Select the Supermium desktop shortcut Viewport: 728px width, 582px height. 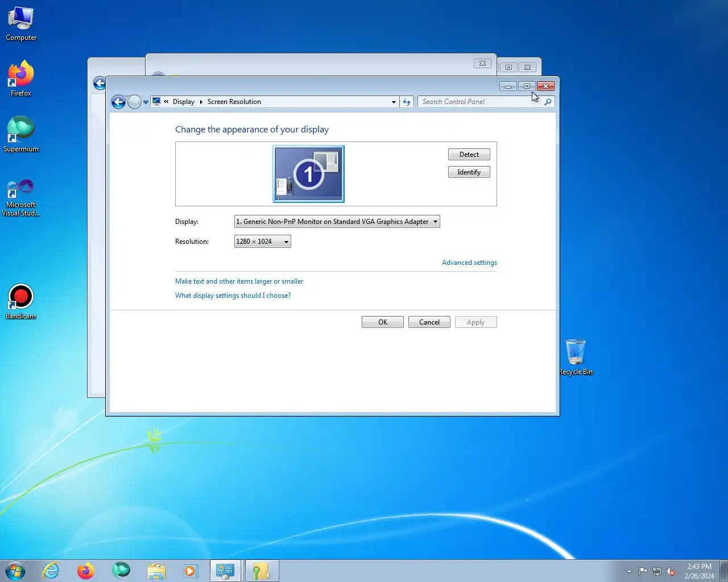[21, 135]
